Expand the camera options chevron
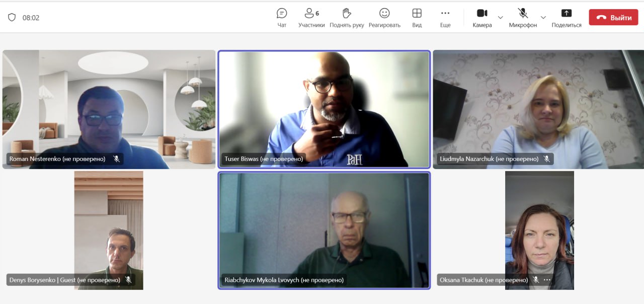The image size is (644, 304). [500, 18]
